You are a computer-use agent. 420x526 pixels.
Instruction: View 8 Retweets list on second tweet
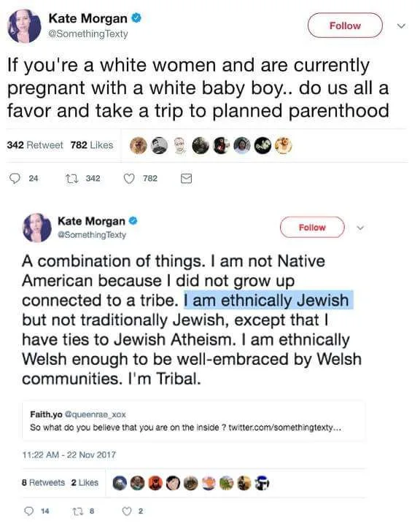[43, 482]
